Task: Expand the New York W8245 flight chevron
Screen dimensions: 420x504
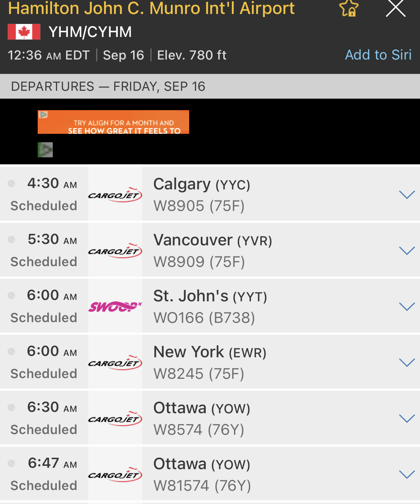Action: click(407, 363)
